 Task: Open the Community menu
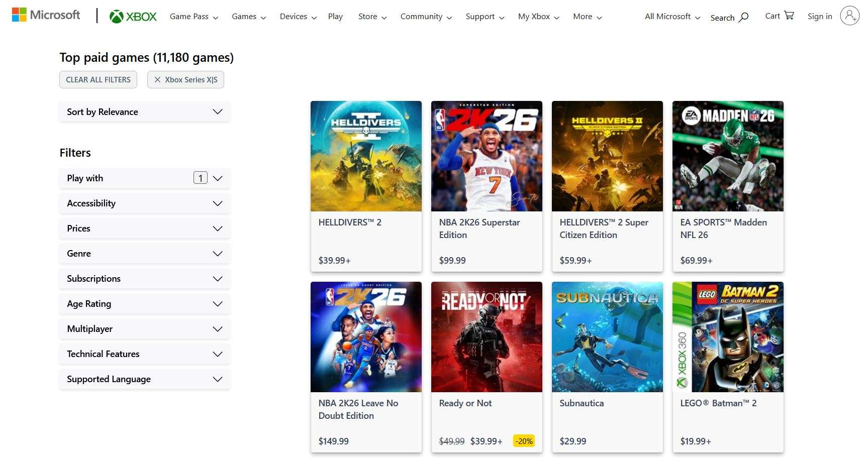(426, 17)
